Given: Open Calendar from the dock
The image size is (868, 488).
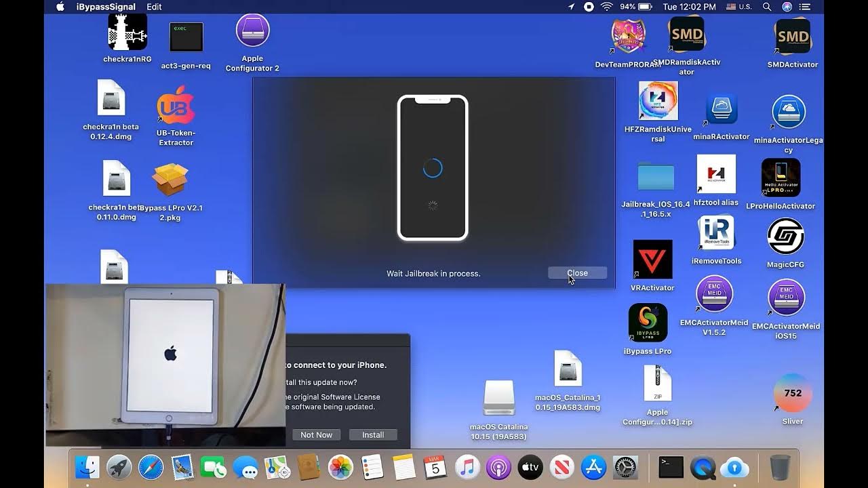Looking at the screenshot, I should (x=435, y=468).
